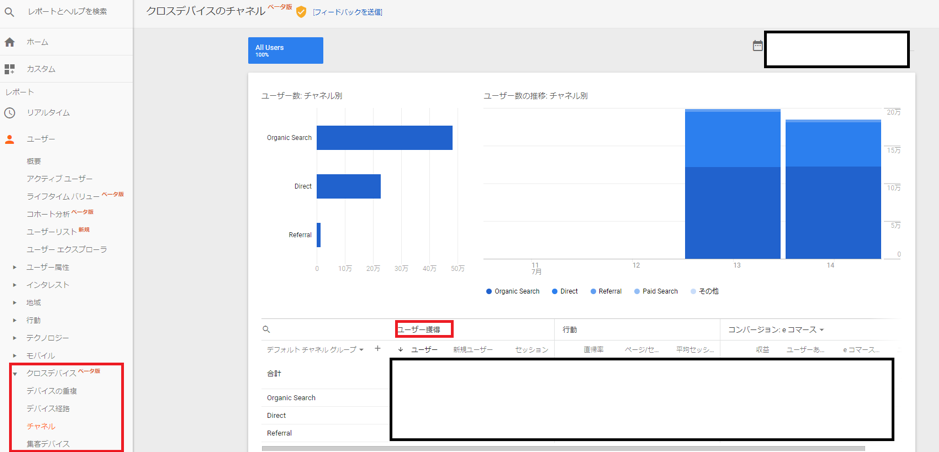
Task: Click the orange shield icon beside title
Action: (x=301, y=12)
